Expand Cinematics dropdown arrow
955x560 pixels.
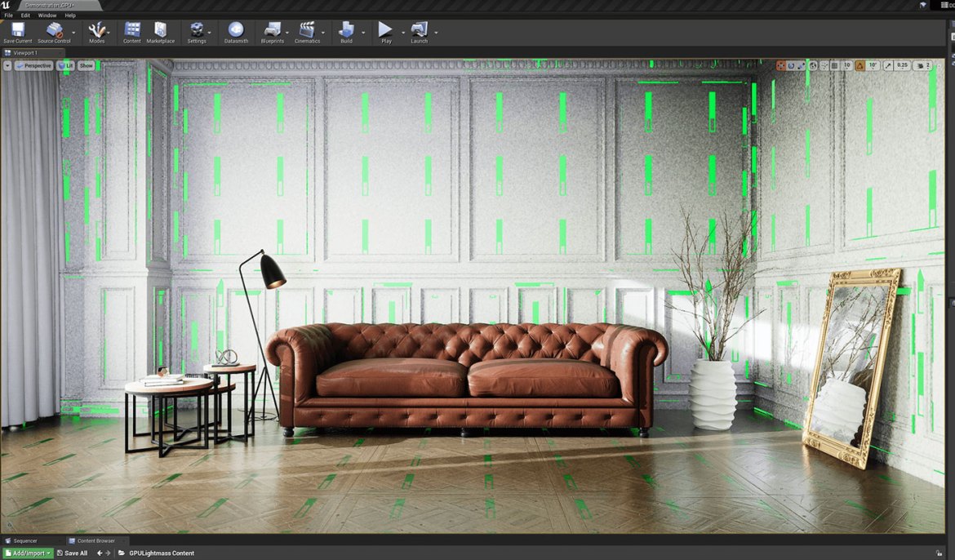[x=322, y=33]
